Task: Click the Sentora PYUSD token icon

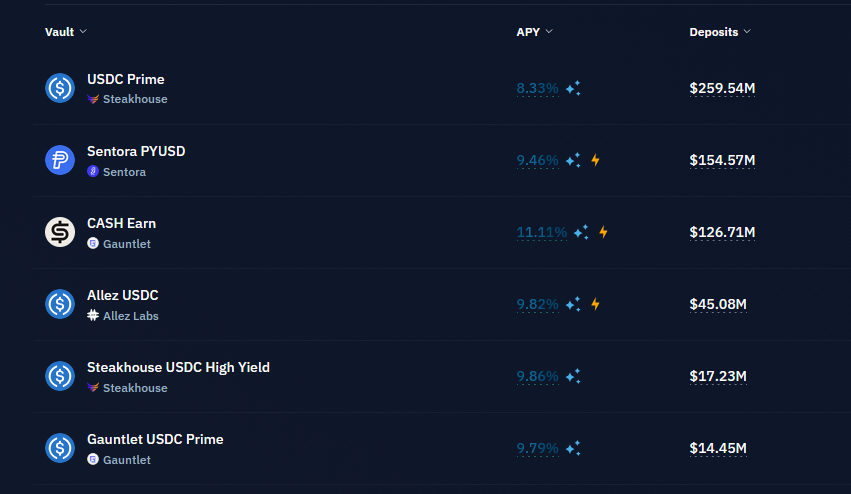Action: (x=60, y=160)
